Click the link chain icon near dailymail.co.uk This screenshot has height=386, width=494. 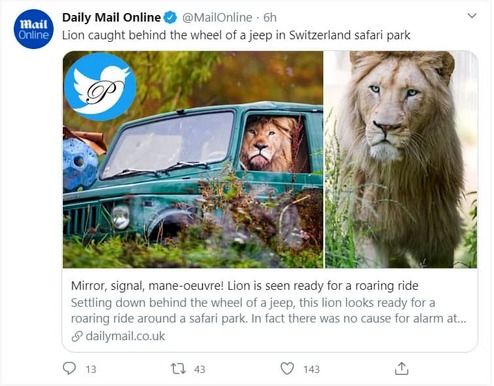[77, 336]
